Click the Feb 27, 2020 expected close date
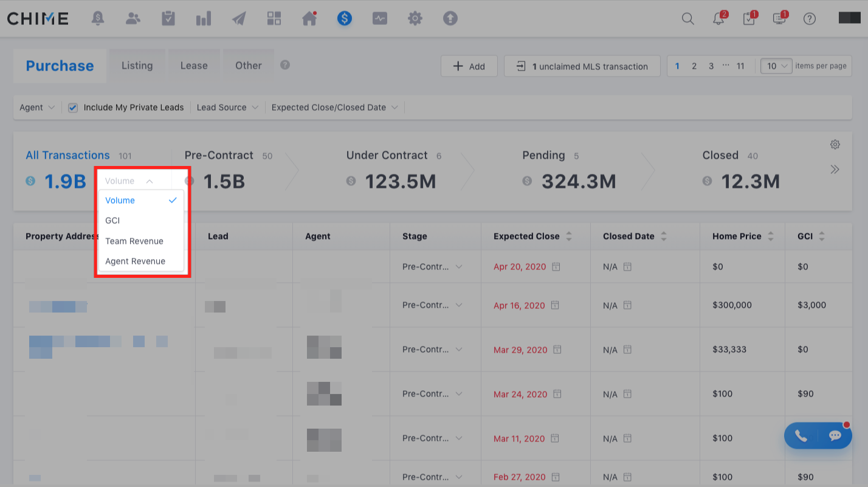Screen dimensions: 868x487 click(x=520, y=477)
